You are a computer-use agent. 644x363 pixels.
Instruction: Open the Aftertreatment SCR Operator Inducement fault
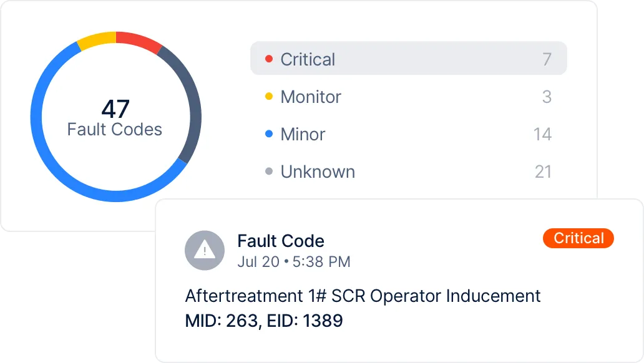pos(362,296)
